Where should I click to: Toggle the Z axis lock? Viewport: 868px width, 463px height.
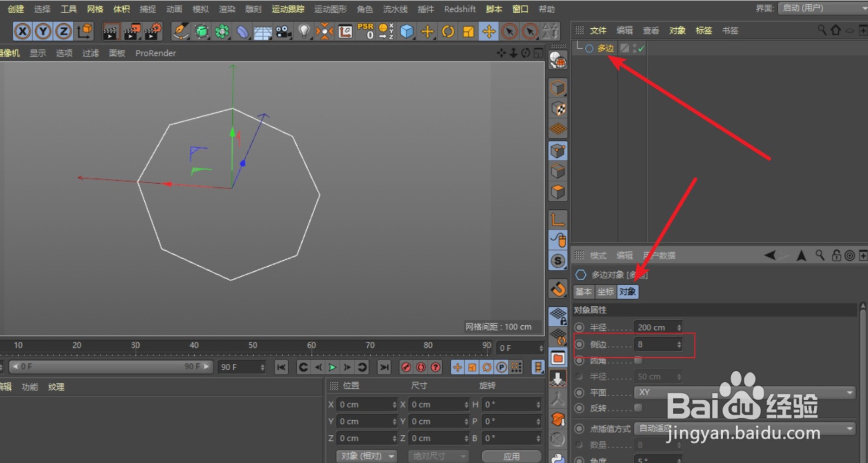pos(63,31)
